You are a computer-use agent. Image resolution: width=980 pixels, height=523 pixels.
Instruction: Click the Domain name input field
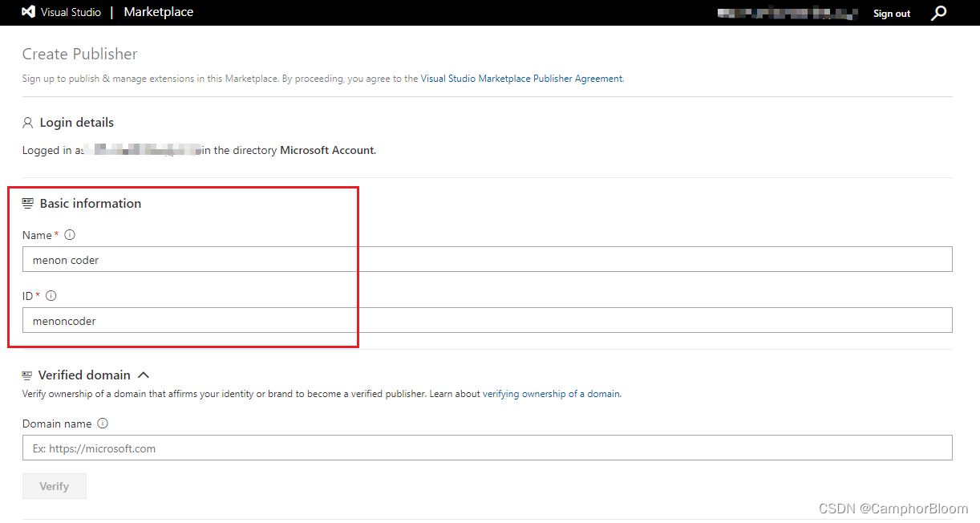488,448
